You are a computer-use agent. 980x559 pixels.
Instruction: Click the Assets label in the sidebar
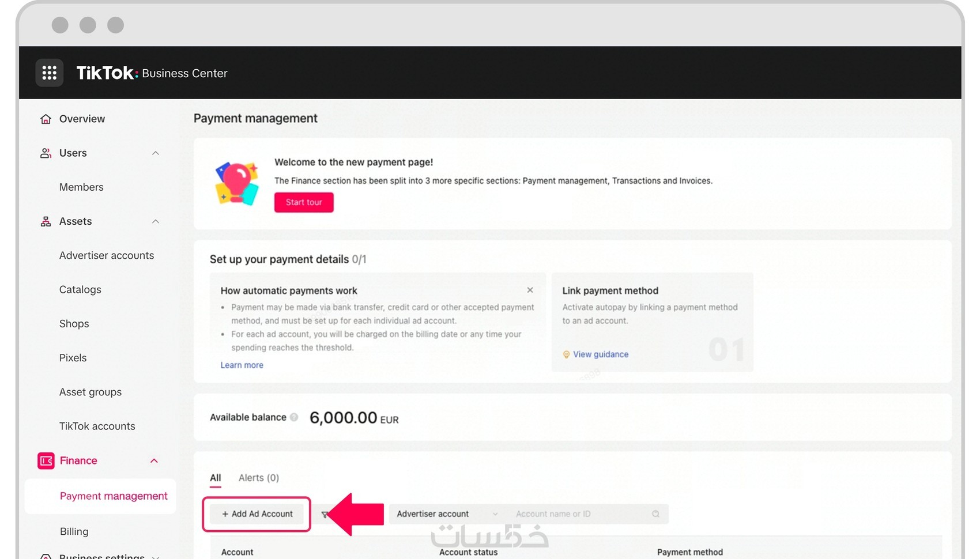[x=76, y=221]
